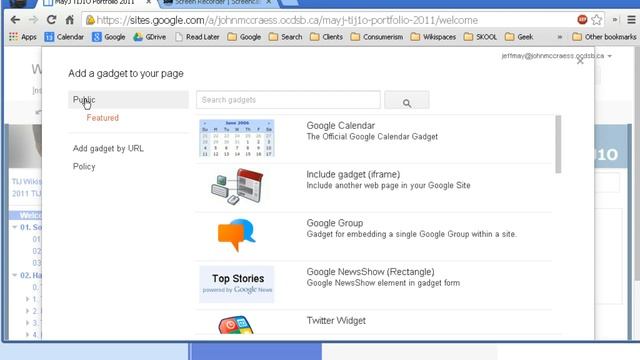
Task: Bookmark page with the star icon
Action: coord(596,20)
